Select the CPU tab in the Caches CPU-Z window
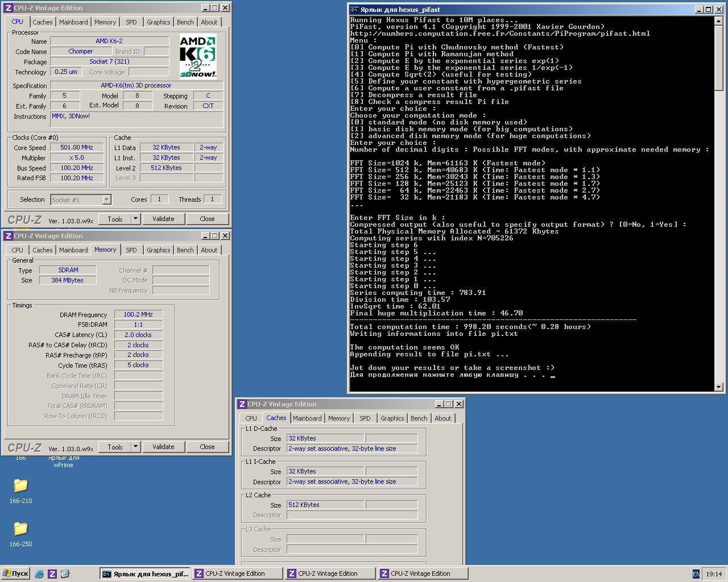 tap(251, 418)
